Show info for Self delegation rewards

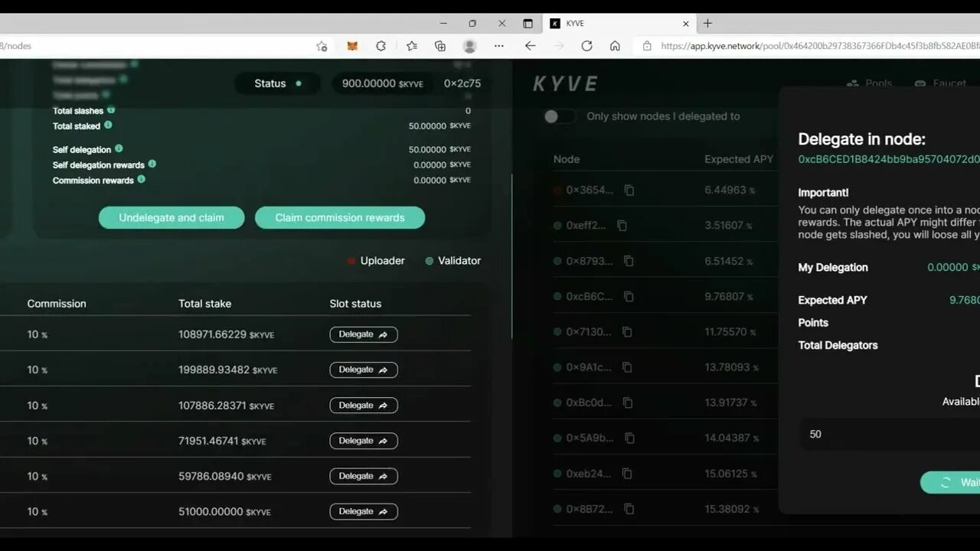pos(152,164)
